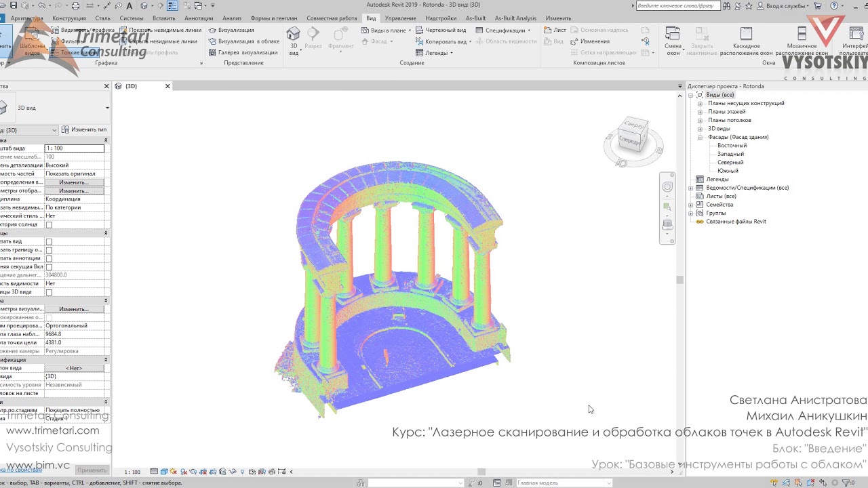The image size is (868, 488).
Task: Open the Управление ribbon tab
Action: click(x=401, y=18)
